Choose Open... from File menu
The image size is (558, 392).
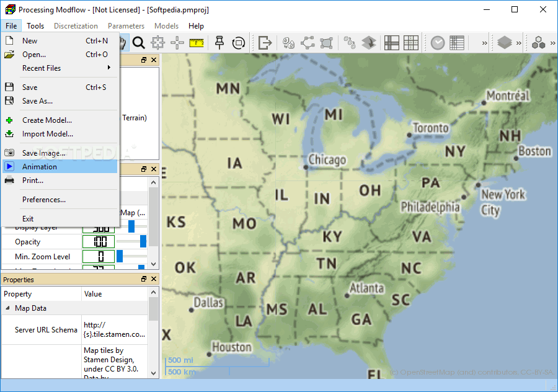[60, 55]
